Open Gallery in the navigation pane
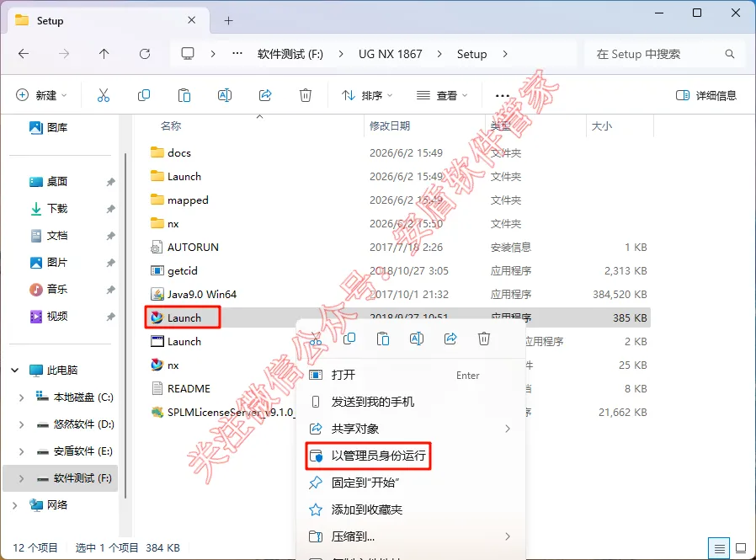 48,127
